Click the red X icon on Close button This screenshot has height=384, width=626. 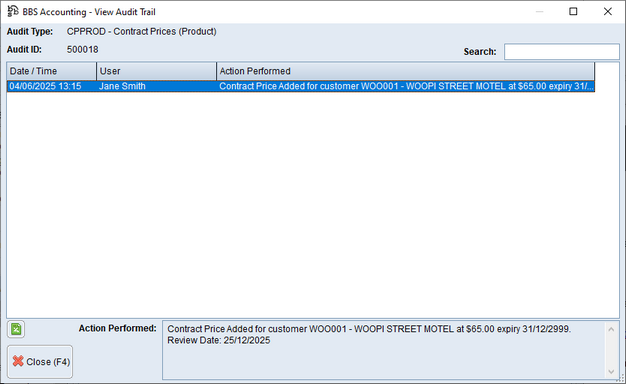click(x=18, y=361)
